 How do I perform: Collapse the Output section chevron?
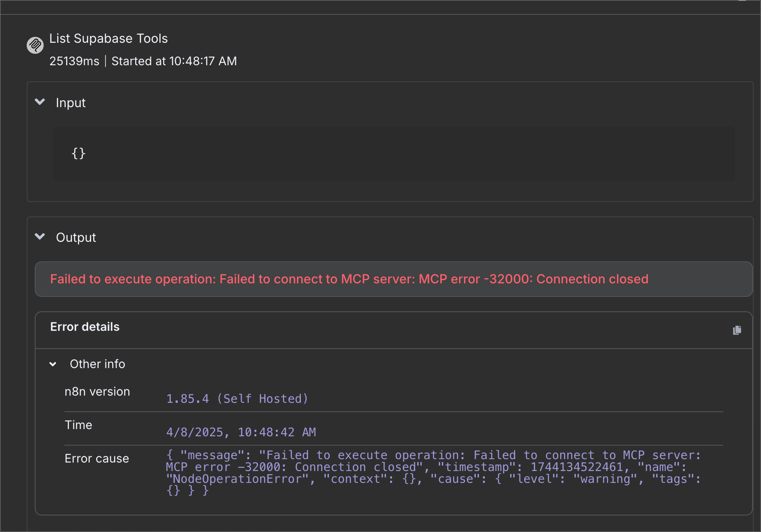[x=40, y=236]
